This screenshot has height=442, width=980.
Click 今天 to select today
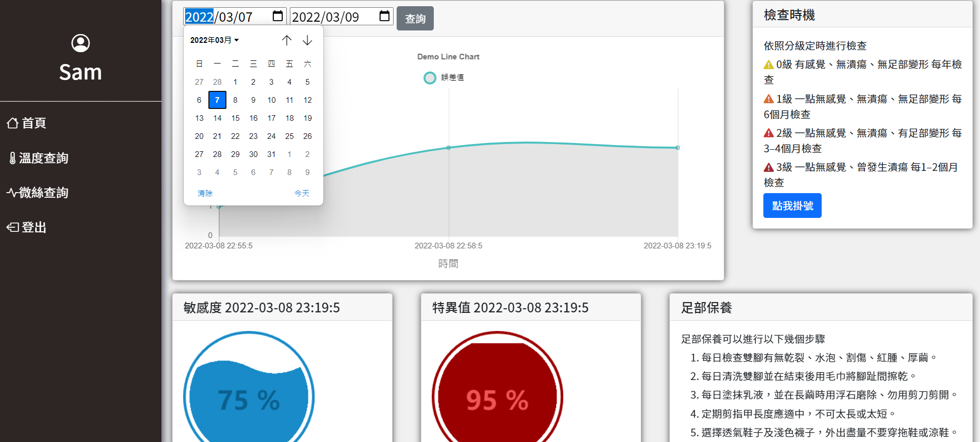coord(302,193)
